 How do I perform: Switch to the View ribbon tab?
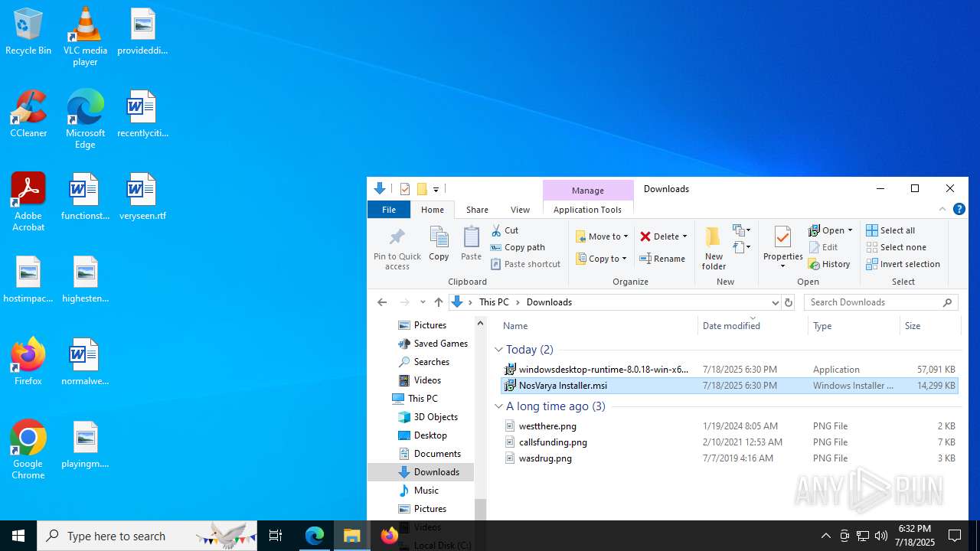point(520,210)
